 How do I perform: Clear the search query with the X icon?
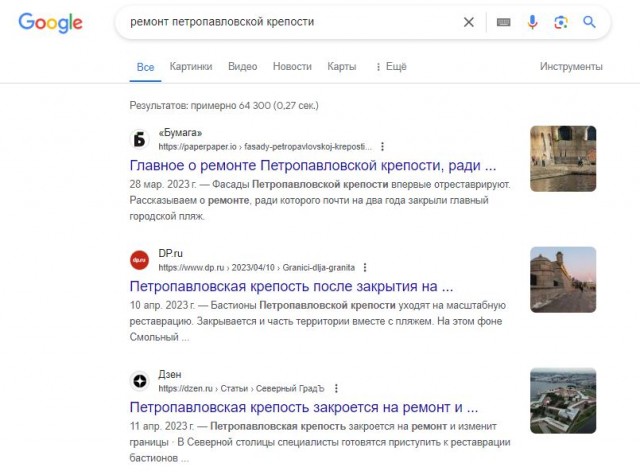click(x=469, y=22)
